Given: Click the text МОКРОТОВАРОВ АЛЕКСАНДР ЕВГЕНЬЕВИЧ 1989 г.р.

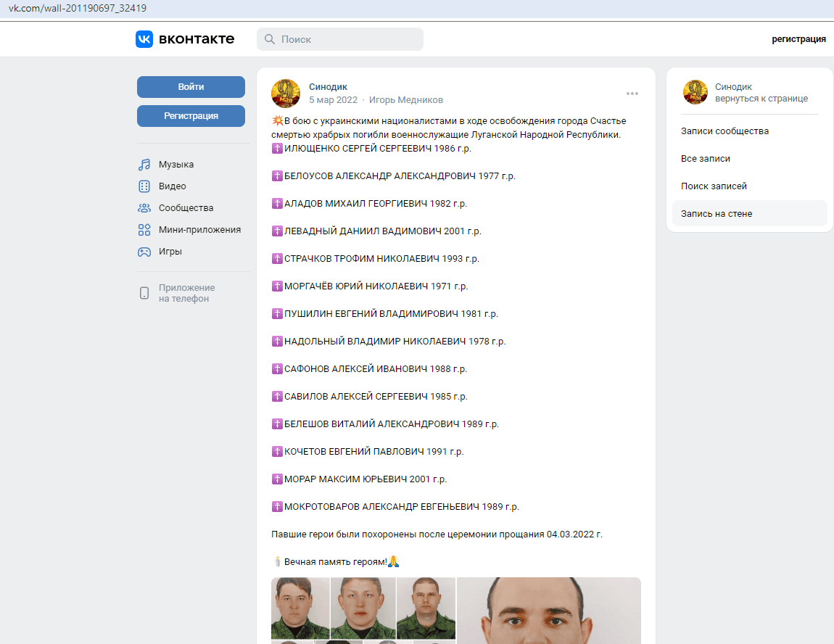Looking at the screenshot, I should pos(402,507).
